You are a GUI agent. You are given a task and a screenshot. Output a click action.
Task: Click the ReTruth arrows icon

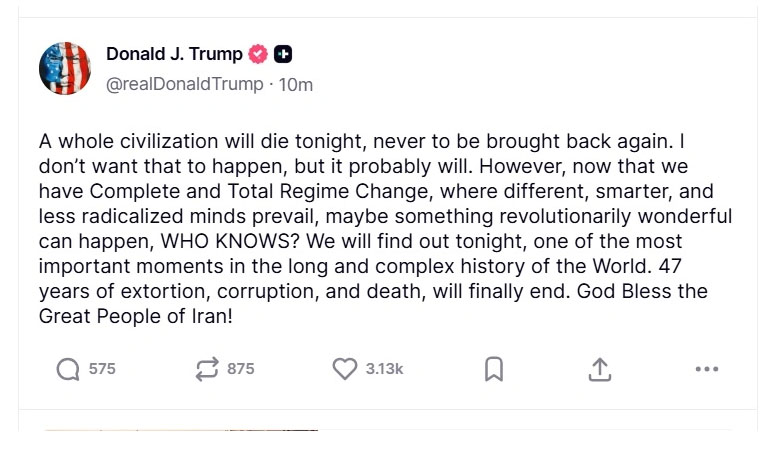tap(207, 369)
